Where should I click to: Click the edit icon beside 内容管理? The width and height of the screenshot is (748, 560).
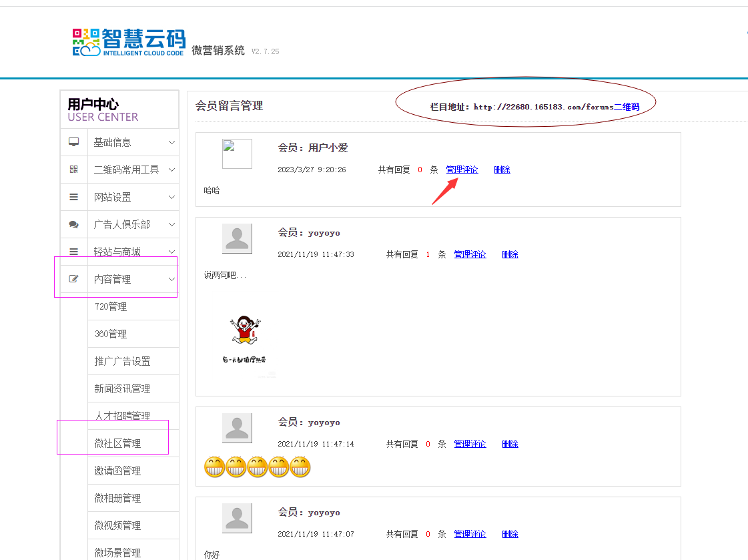pyautogui.click(x=74, y=279)
